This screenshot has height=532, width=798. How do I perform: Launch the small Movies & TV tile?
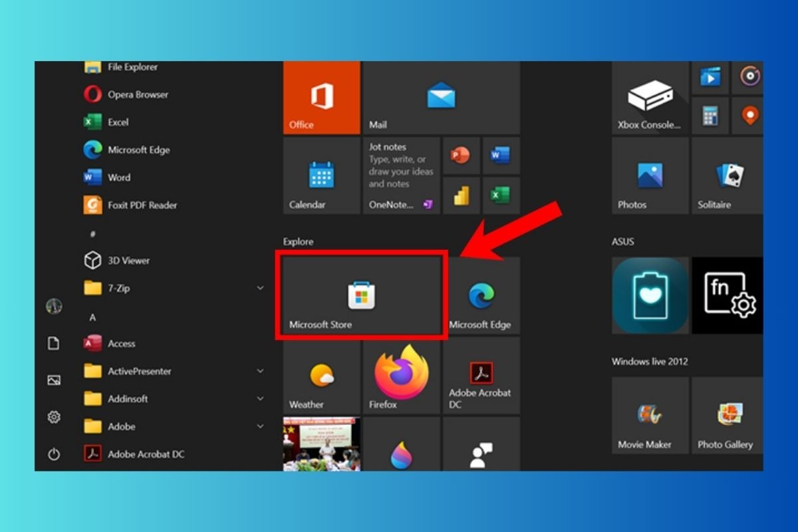coord(710,78)
